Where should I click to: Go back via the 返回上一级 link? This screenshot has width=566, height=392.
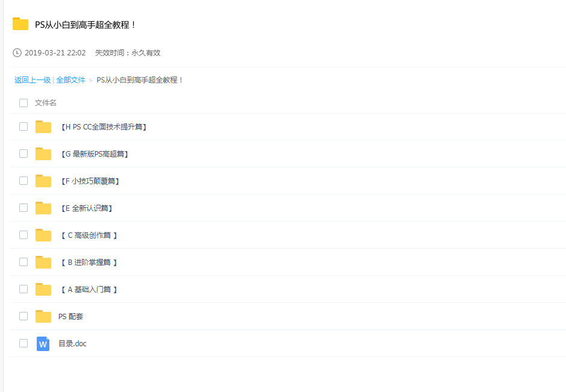point(33,79)
